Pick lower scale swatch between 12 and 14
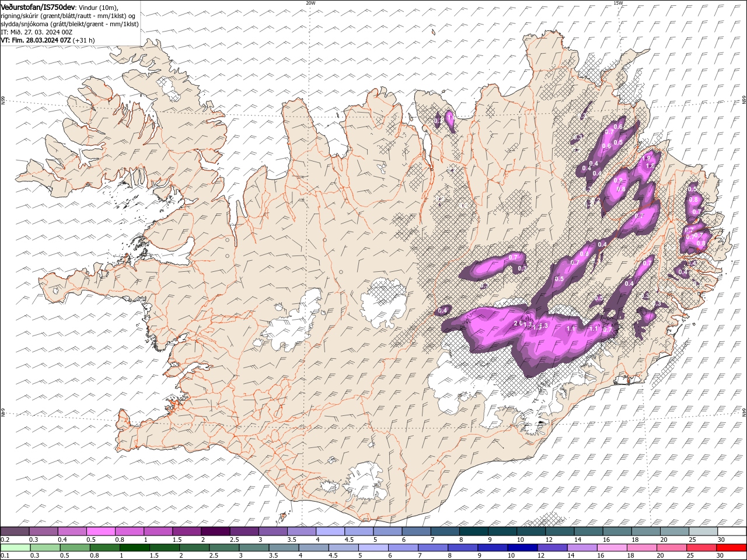 [x=552, y=548]
